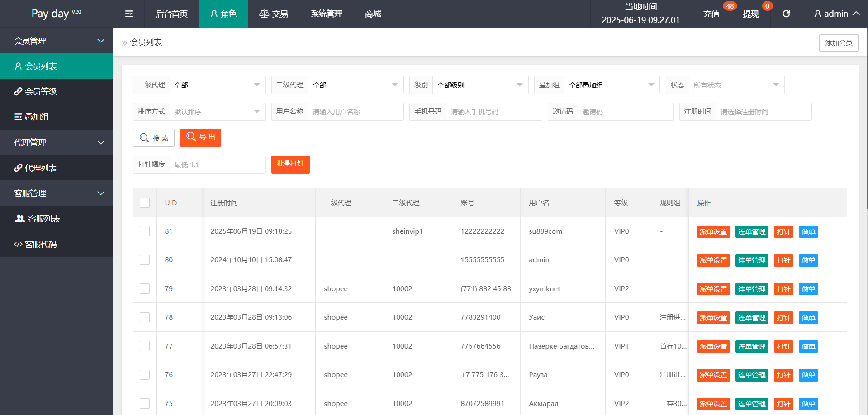
Task: Click the 提现 top bar link
Action: point(750,14)
